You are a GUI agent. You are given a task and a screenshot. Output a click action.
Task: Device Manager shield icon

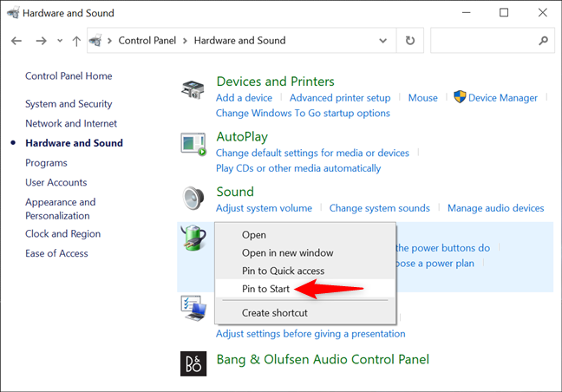coord(460,97)
